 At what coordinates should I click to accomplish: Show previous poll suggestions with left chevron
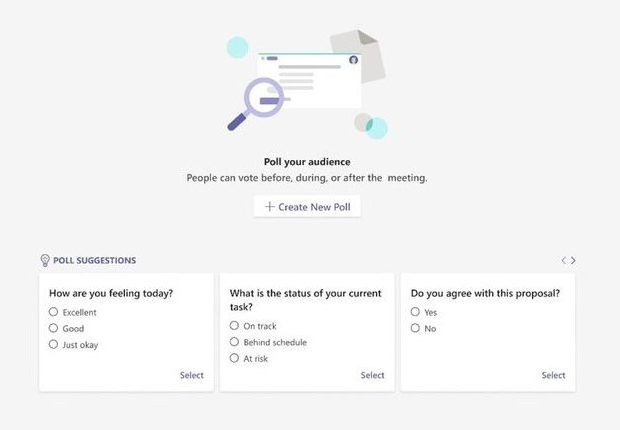click(563, 261)
